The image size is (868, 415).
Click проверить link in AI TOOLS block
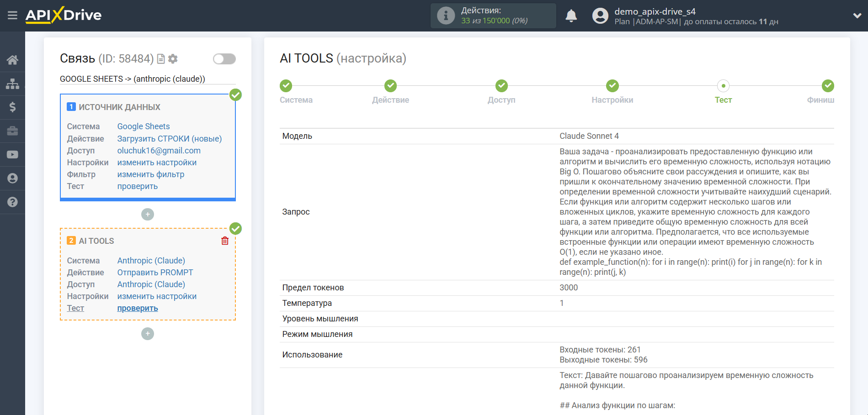click(137, 308)
